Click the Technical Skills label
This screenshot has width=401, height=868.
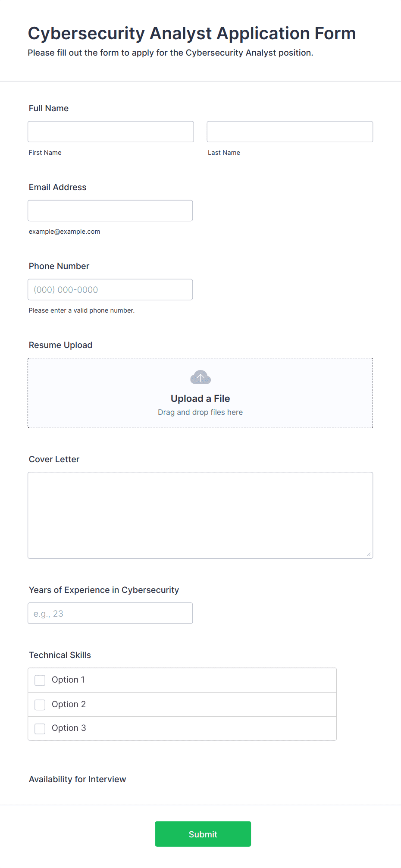tap(60, 655)
